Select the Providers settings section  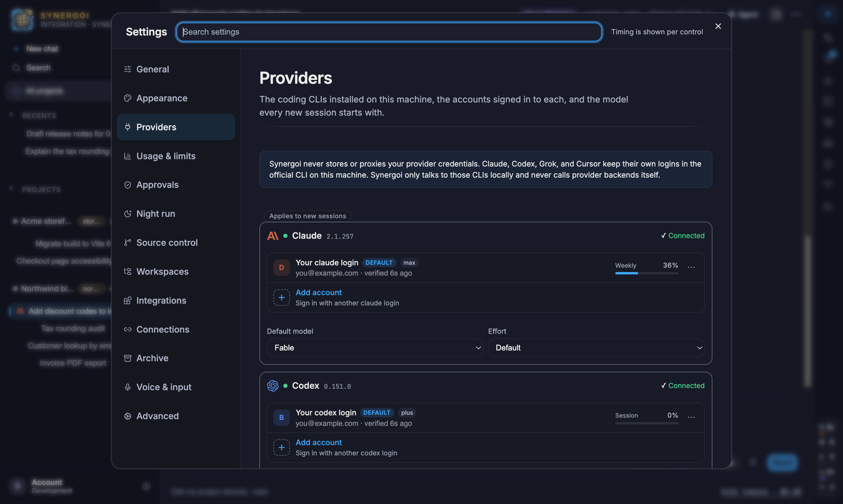point(176,127)
